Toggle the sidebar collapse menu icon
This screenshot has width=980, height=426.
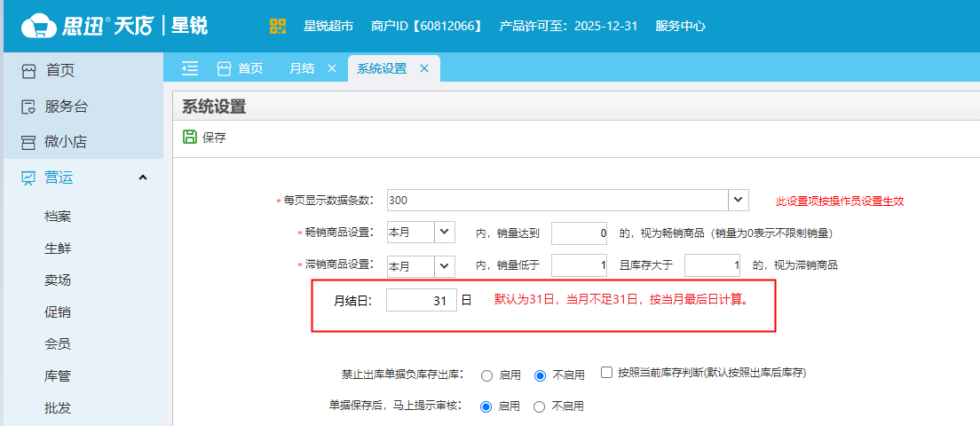190,68
